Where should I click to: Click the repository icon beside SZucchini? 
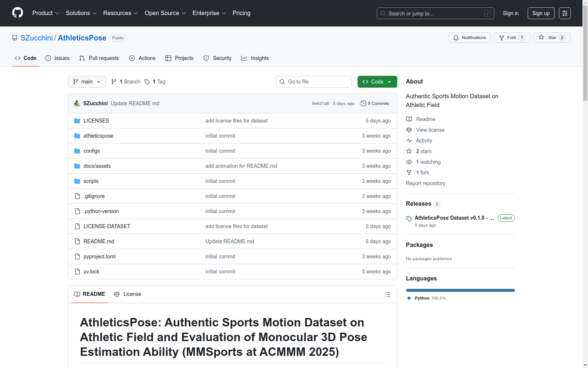click(15, 38)
